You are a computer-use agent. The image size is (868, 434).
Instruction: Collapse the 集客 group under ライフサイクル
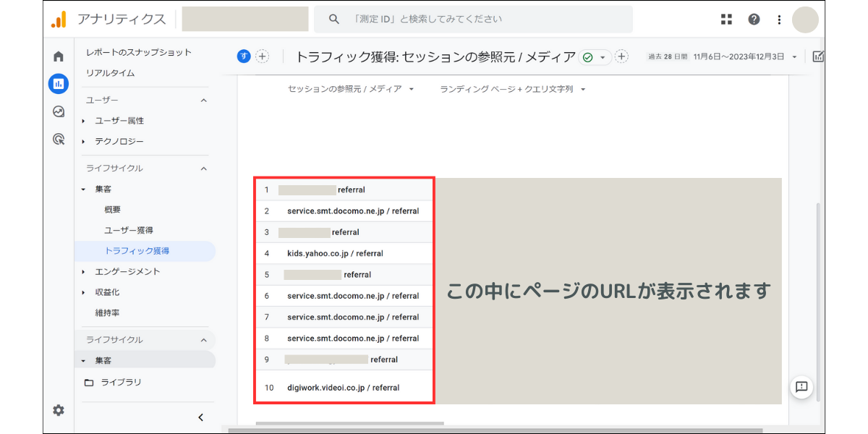(83, 189)
